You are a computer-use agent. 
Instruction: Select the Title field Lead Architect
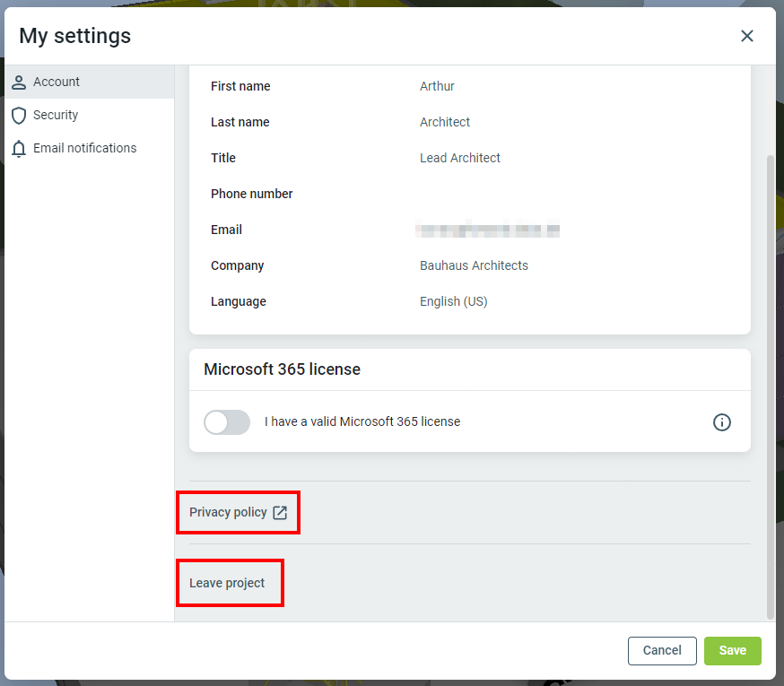460,159
